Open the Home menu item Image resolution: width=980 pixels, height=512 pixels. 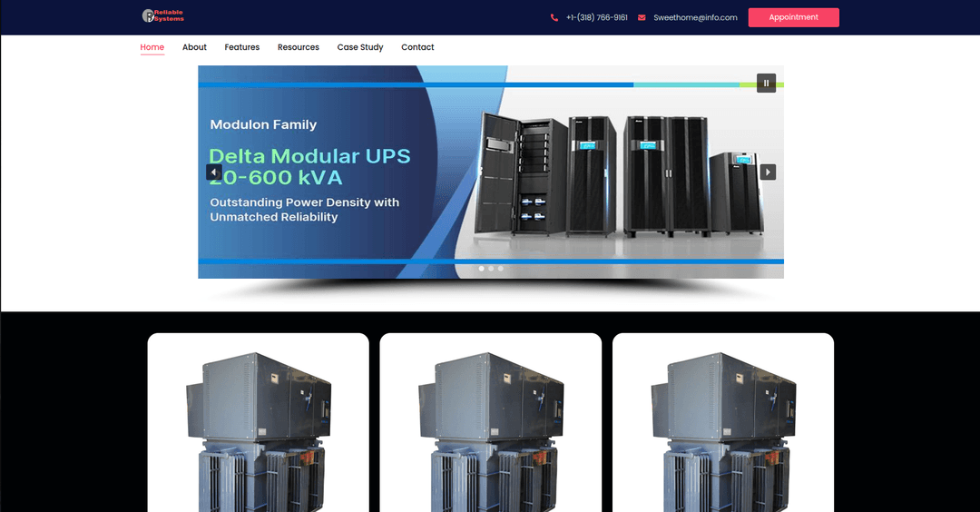(x=152, y=47)
